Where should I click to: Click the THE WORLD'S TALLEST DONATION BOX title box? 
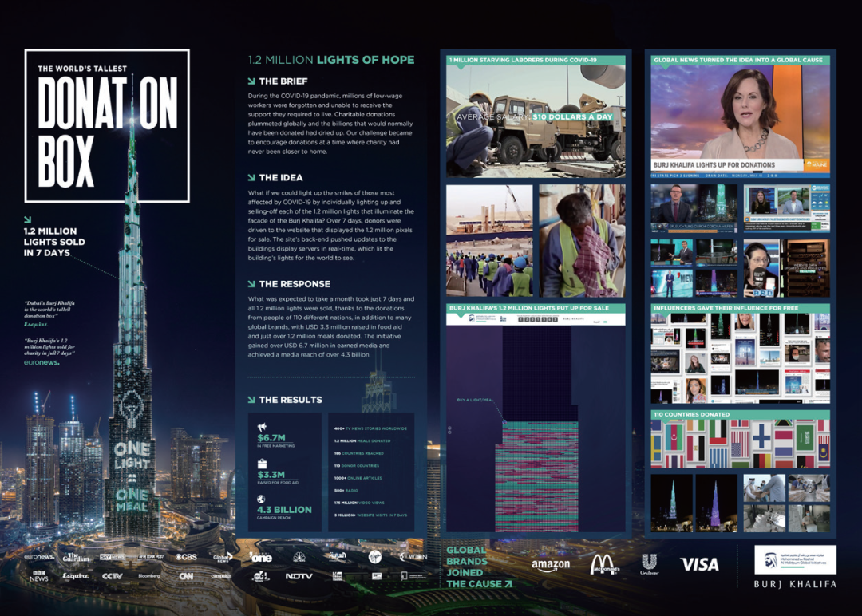pos(107,126)
